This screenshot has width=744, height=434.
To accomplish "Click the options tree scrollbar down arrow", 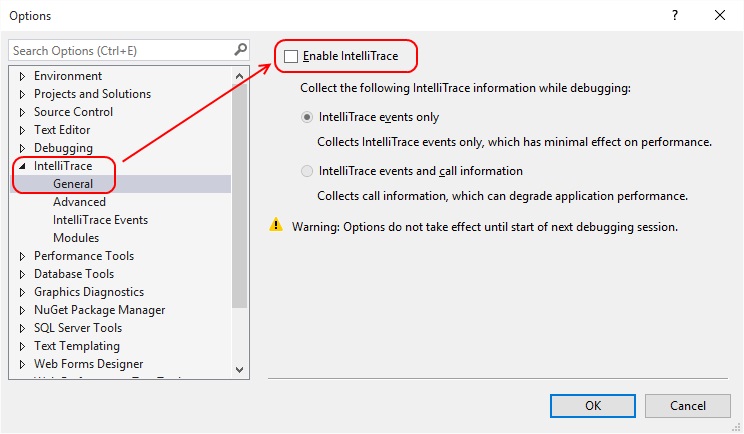I will point(240,370).
